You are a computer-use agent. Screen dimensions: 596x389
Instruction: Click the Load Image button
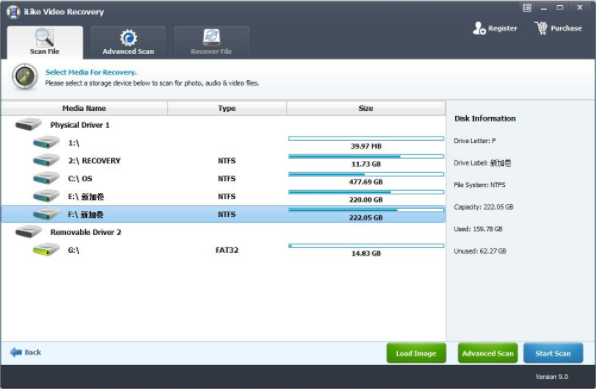point(416,353)
